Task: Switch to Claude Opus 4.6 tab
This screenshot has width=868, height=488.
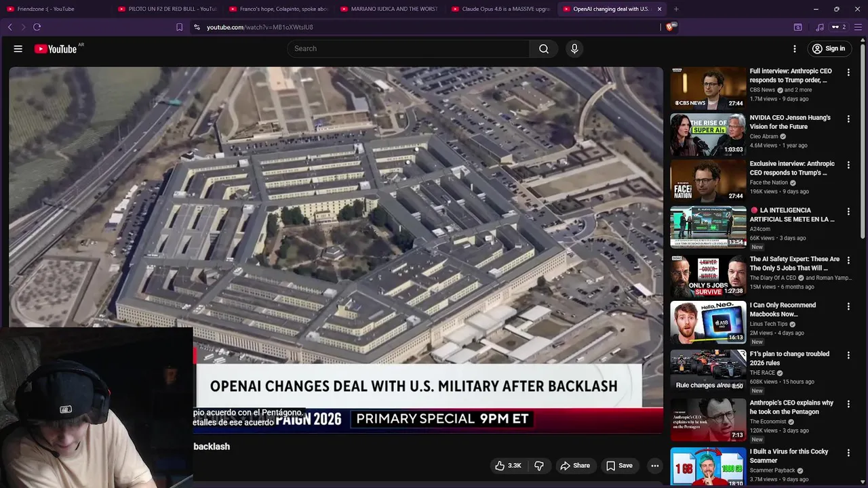Action: click(500, 9)
